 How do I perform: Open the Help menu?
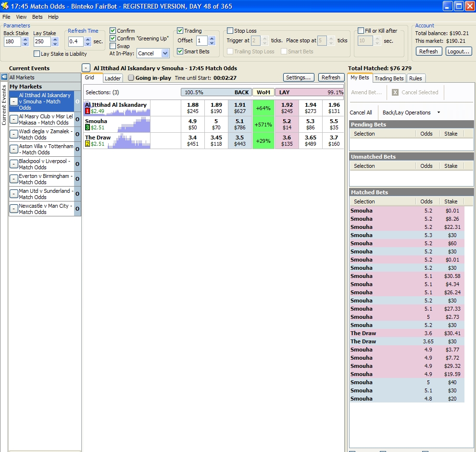(53, 17)
